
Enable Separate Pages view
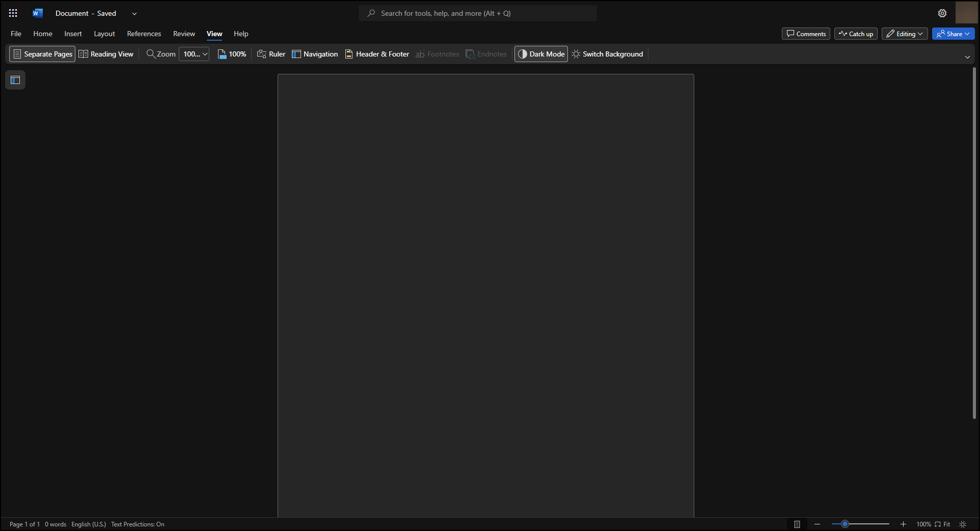click(42, 54)
